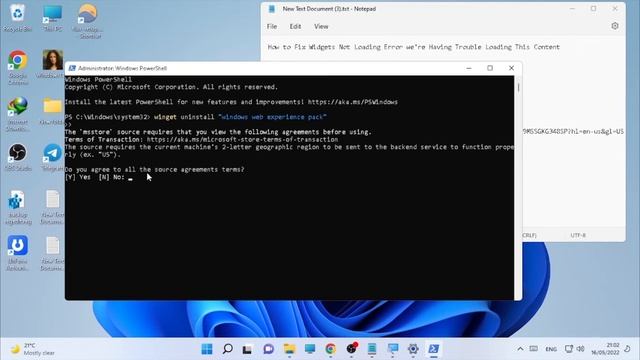Viewport: 640px width, 360px height.
Task: Click the PowerShell window icon in title bar
Action: [72, 68]
